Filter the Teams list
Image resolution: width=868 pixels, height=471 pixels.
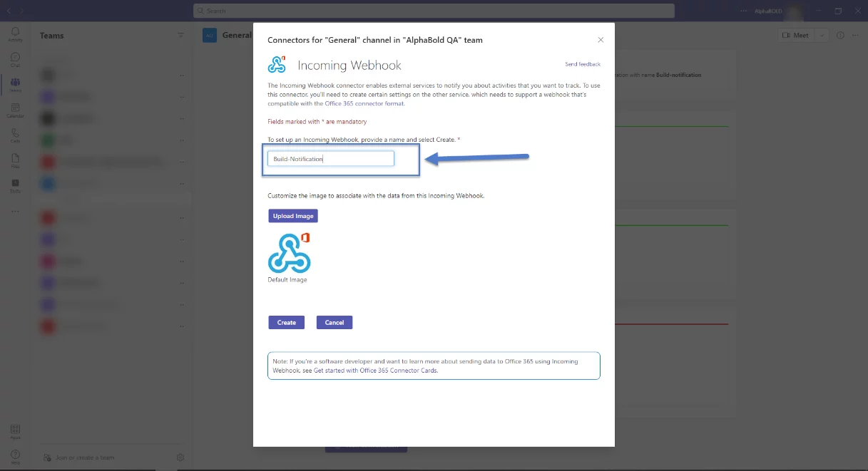tap(180, 35)
